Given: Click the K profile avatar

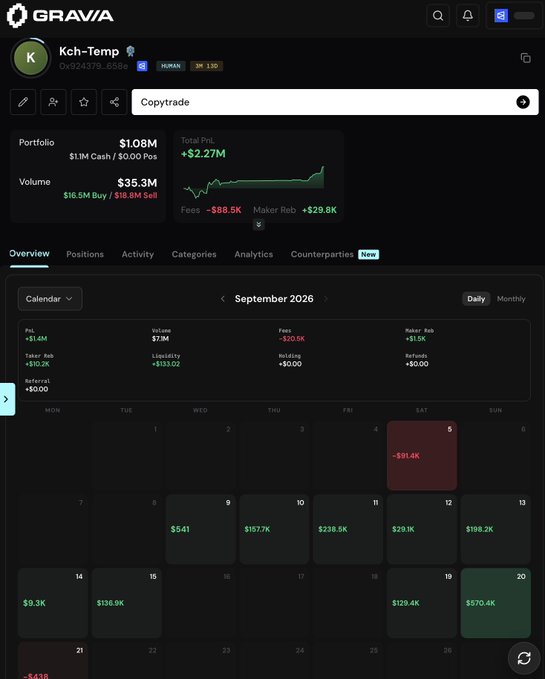Looking at the screenshot, I should click(x=30, y=58).
